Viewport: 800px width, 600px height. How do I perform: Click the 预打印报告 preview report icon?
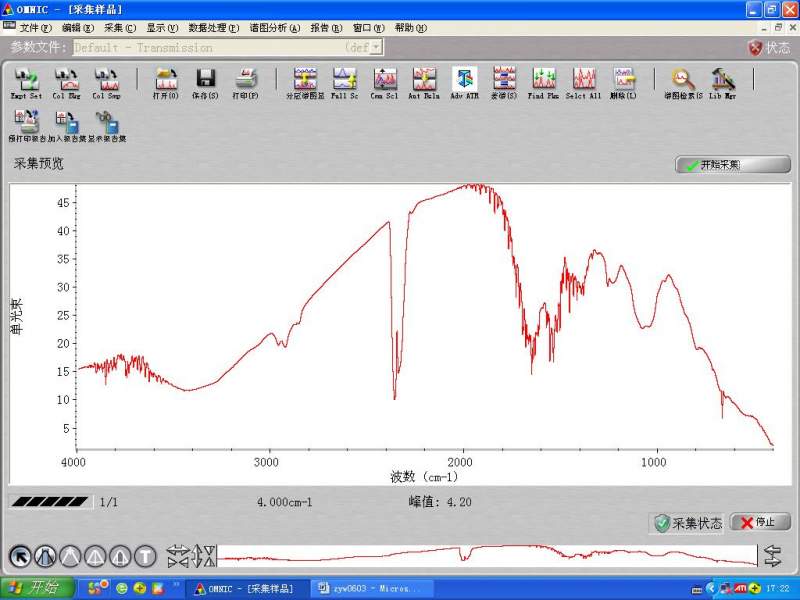[27, 126]
